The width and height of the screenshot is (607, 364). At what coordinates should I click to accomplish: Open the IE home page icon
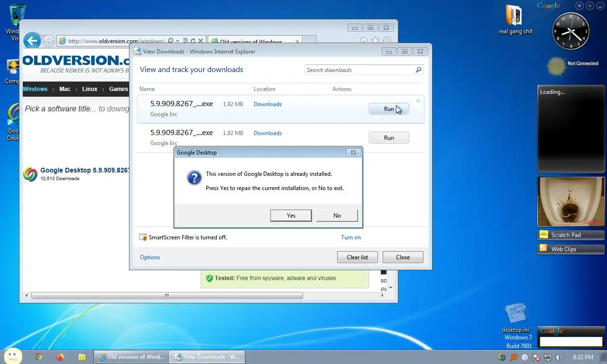click(x=364, y=41)
